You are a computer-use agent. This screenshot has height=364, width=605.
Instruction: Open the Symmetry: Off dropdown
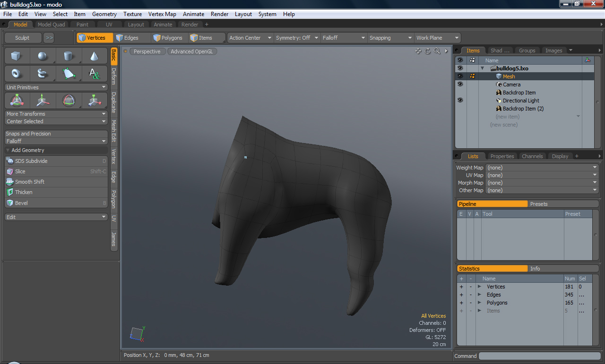click(297, 38)
